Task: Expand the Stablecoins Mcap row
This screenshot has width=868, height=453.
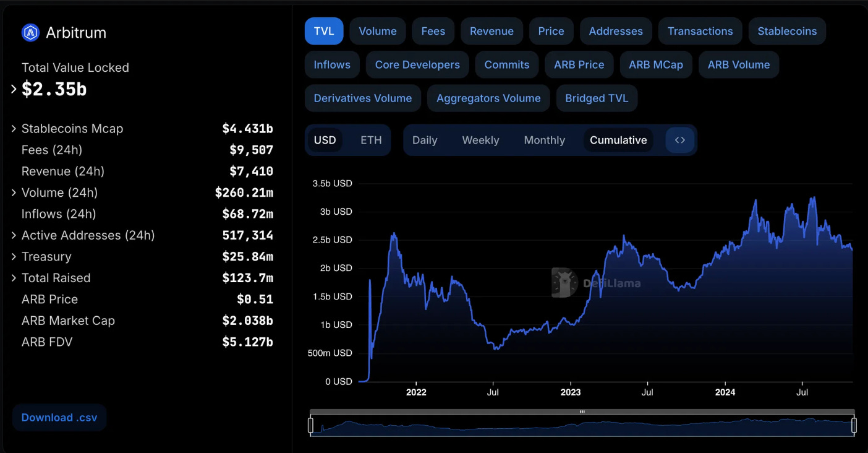Action: [14, 129]
